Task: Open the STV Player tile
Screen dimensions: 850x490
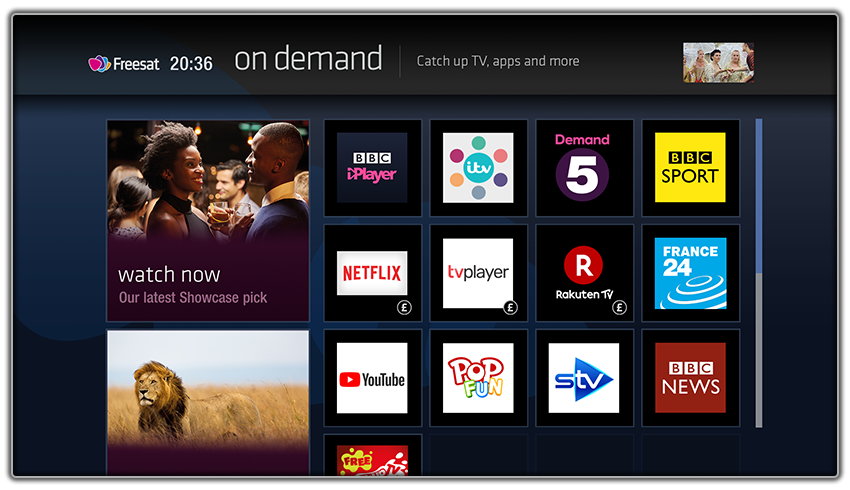Action: pyautogui.click(x=584, y=378)
